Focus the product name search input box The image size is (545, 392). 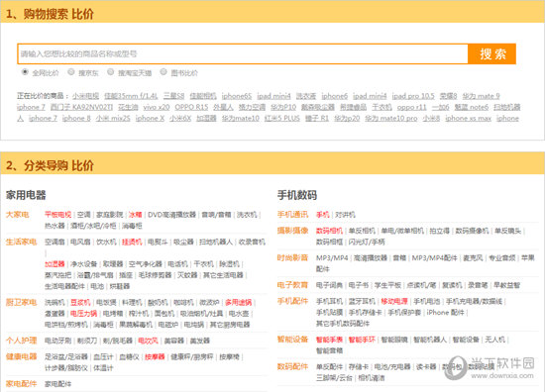(x=243, y=53)
